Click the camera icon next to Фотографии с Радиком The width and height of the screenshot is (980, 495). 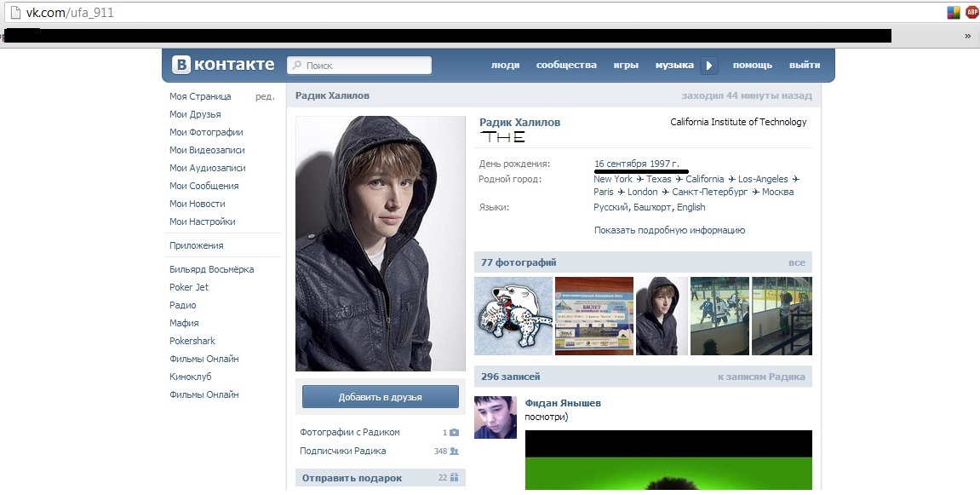pyautogui.click(x=454, y=433)
